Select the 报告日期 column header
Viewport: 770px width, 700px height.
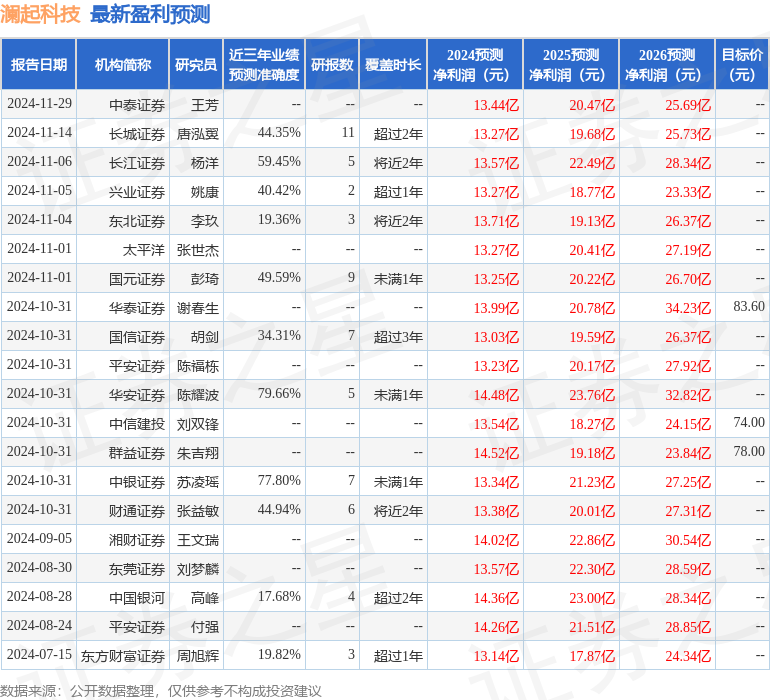tap(39, 65)
